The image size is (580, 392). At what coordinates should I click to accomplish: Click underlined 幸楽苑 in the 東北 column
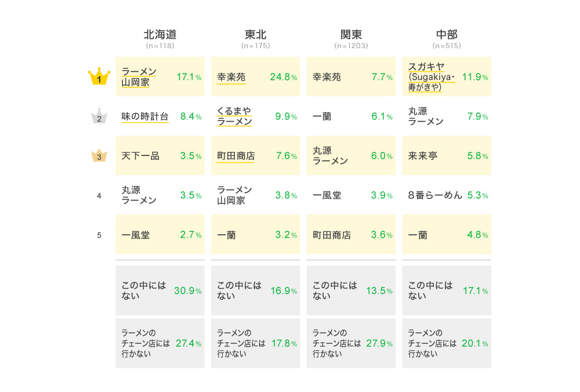click(x=231, y=77)
